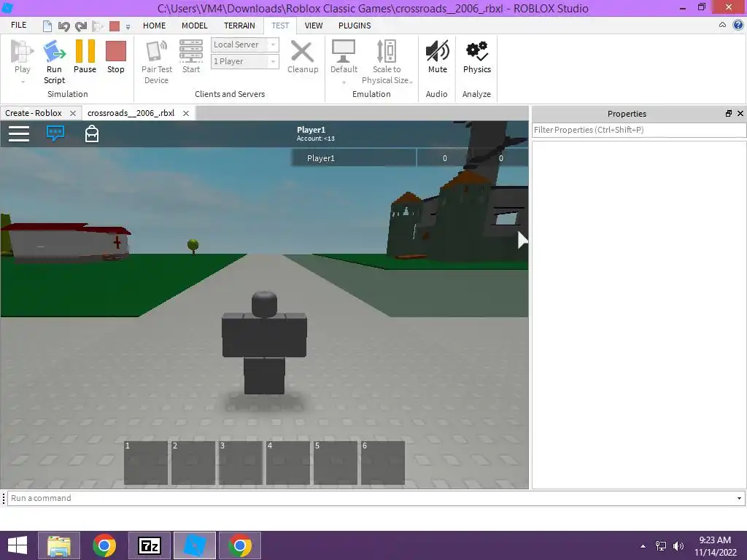Open the Local Server dropdown
Image resolution: width=747 pixels, height=560 pixels.
(245, 44)
